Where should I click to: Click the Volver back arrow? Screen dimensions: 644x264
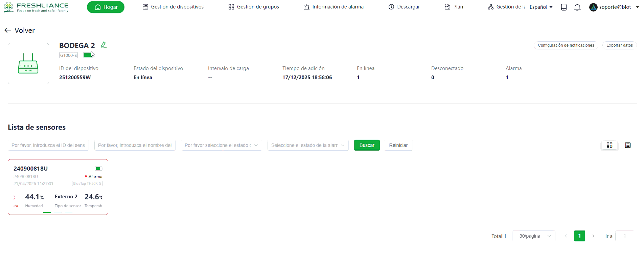pyautogui.click(x=8, y=30)
